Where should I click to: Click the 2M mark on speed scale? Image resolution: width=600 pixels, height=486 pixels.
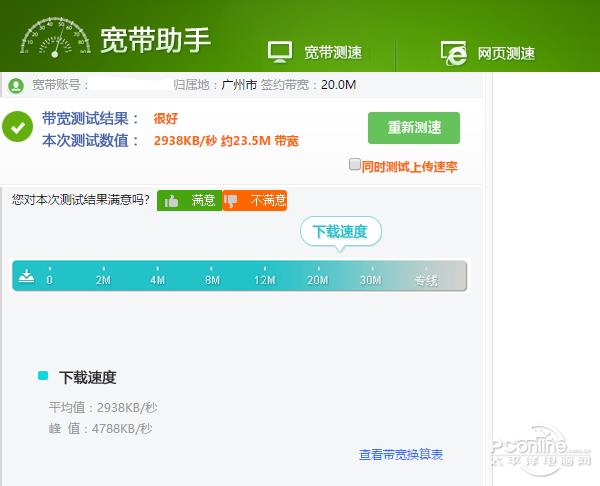[x=102, y=280]
